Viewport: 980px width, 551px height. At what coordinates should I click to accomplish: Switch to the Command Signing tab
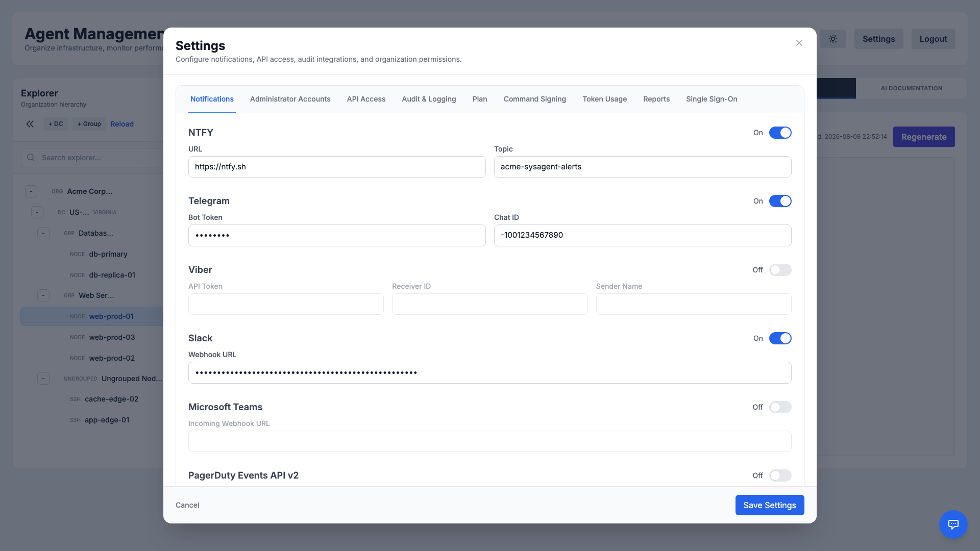[x=534, y=99]
